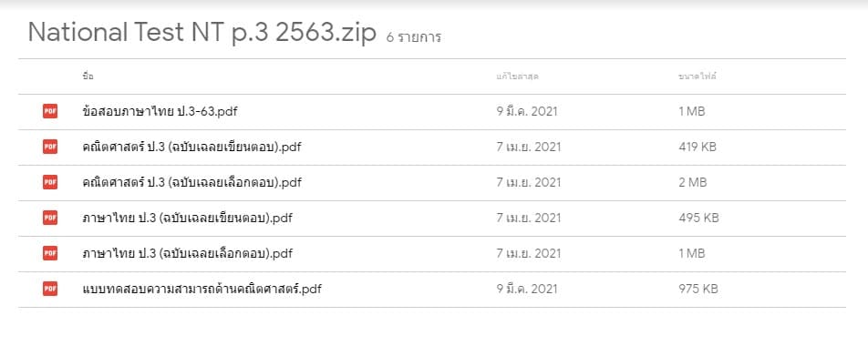This screenshot has height=346, width=868.
Task: Select the 419 KB file size cell
Action: [x=697, y=147]
